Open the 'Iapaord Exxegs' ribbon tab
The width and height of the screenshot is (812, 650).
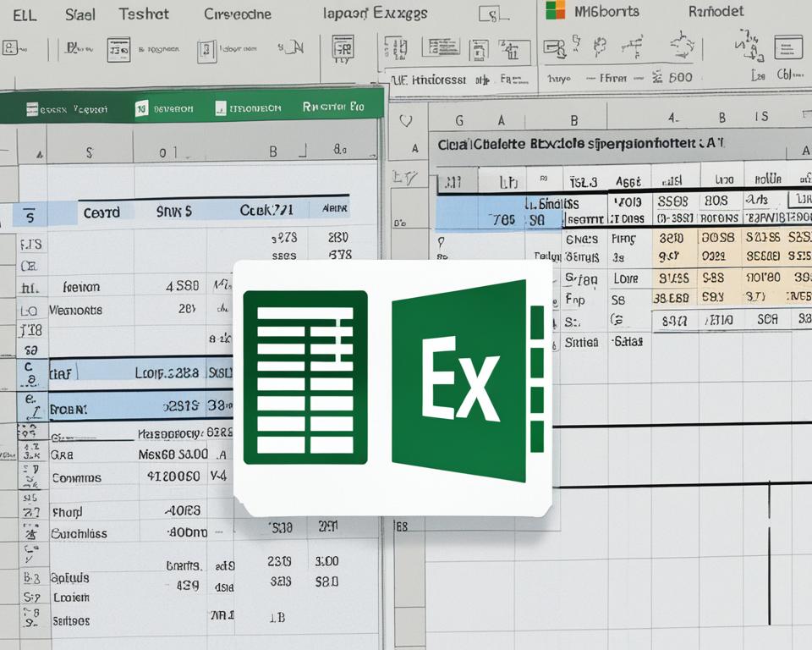point(375,14)
